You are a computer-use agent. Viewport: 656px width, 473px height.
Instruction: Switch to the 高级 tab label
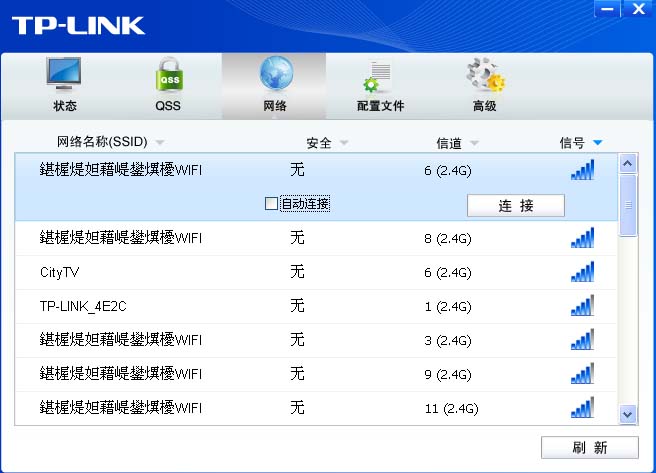[x=484, y=106]
